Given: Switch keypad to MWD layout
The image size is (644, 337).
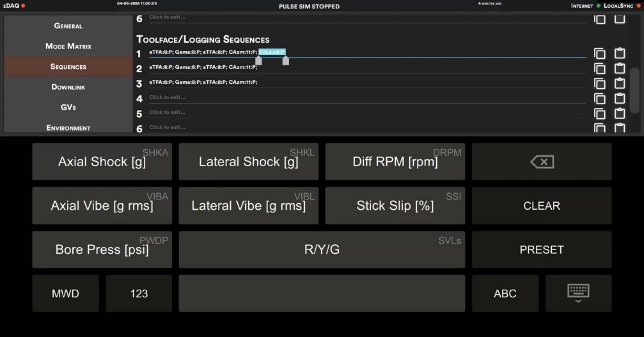Looking at the screenshot, I should [65, 294].
